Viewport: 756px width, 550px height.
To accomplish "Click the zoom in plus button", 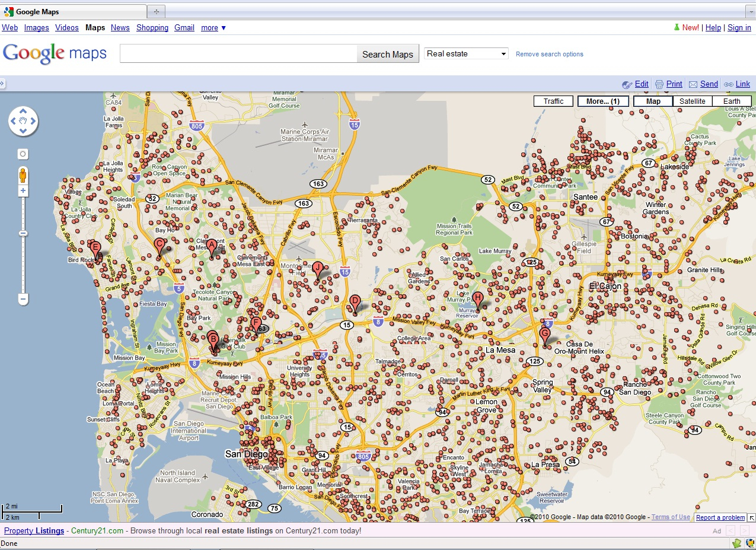I will coord(23,190).
